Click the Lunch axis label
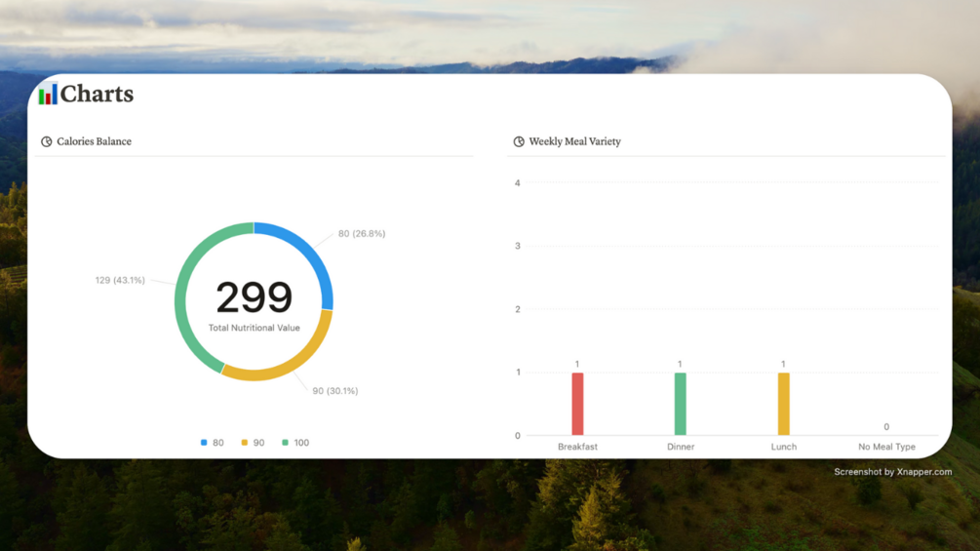The image size is (980, 551). 784,447
